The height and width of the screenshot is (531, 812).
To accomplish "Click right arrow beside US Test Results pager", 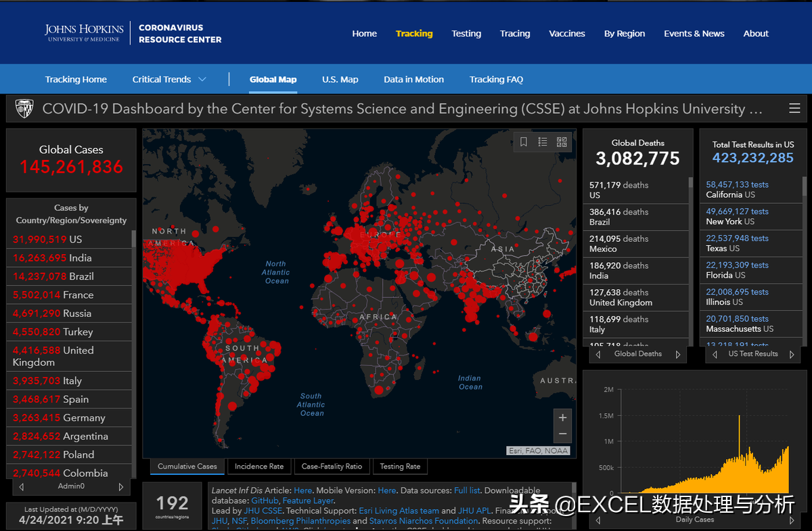I will [792, 354].
